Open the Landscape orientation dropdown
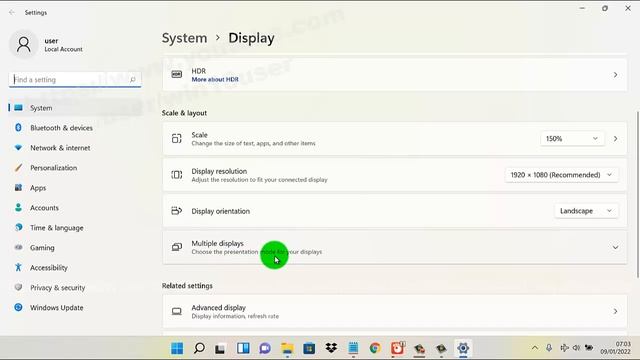This screenshot has height=360, width=640. point(586,211)
